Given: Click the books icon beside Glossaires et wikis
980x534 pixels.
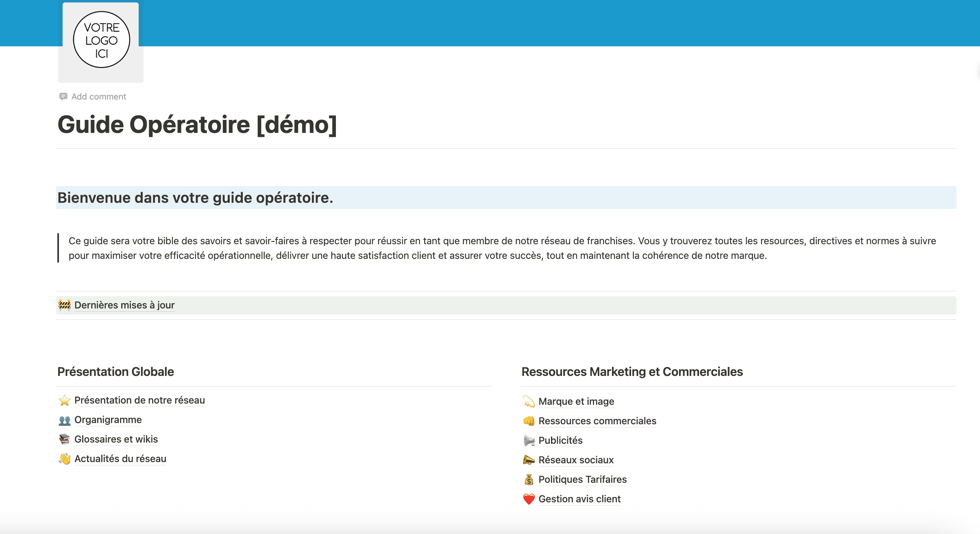Looking at the screenshot, I should click(x=64, y=439).
